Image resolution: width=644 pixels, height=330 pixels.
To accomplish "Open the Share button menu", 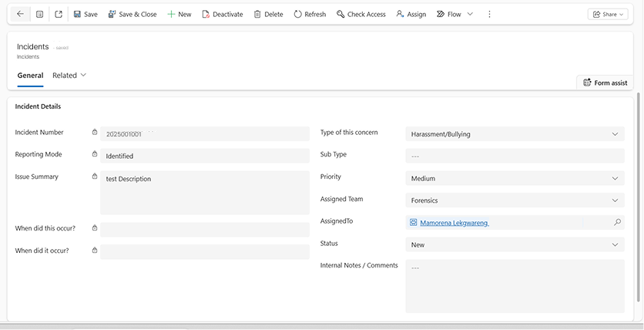I will (607, 14).
